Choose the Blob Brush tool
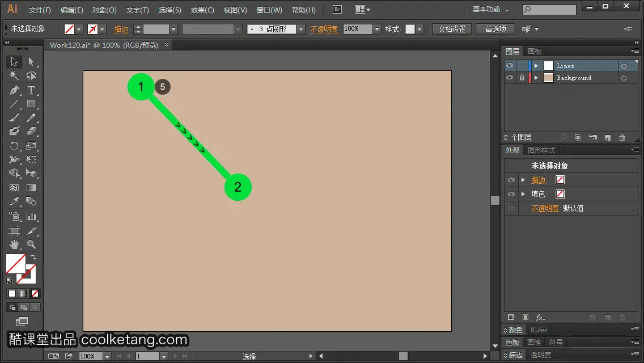Screen dimensions: 644x363 coord(14,132)
